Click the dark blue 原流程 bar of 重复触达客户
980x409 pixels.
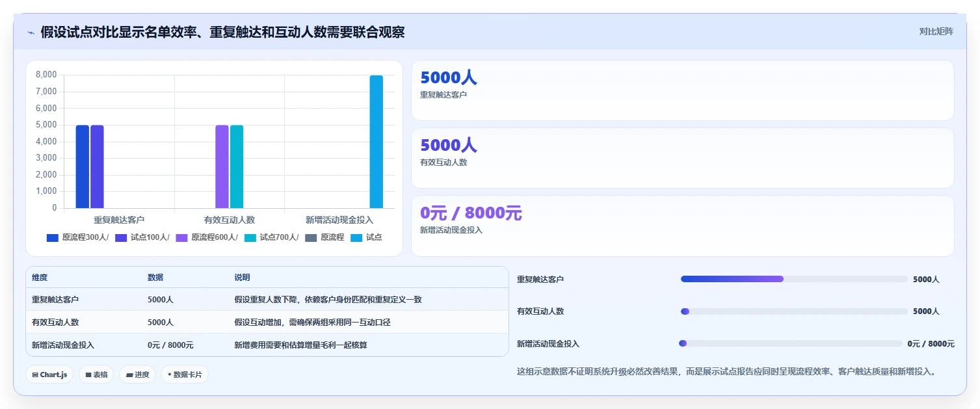tap(83, 166)
